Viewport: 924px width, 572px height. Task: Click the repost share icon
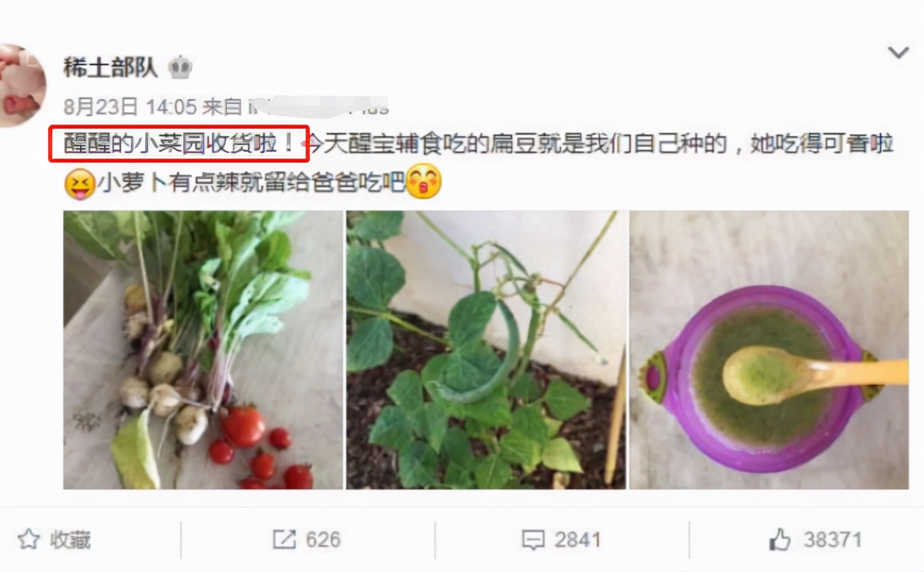coord(284,540)
